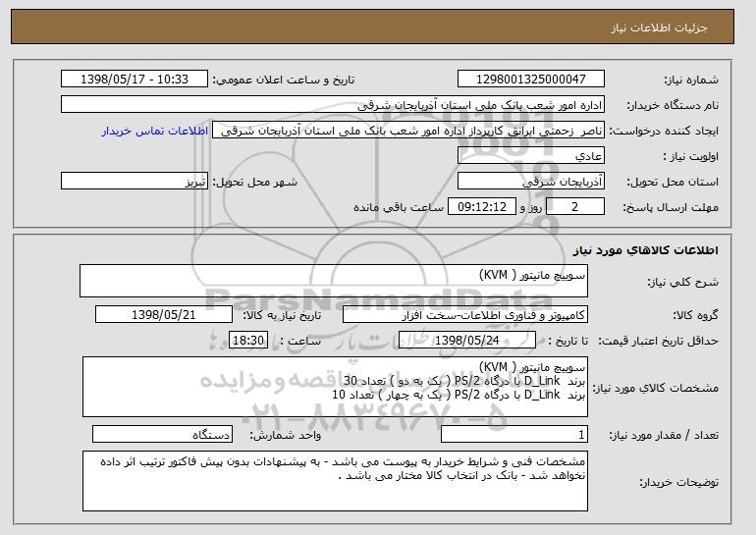Click the goods specifications text box with D_Link

pyautogui.click(x=335, y=387)
